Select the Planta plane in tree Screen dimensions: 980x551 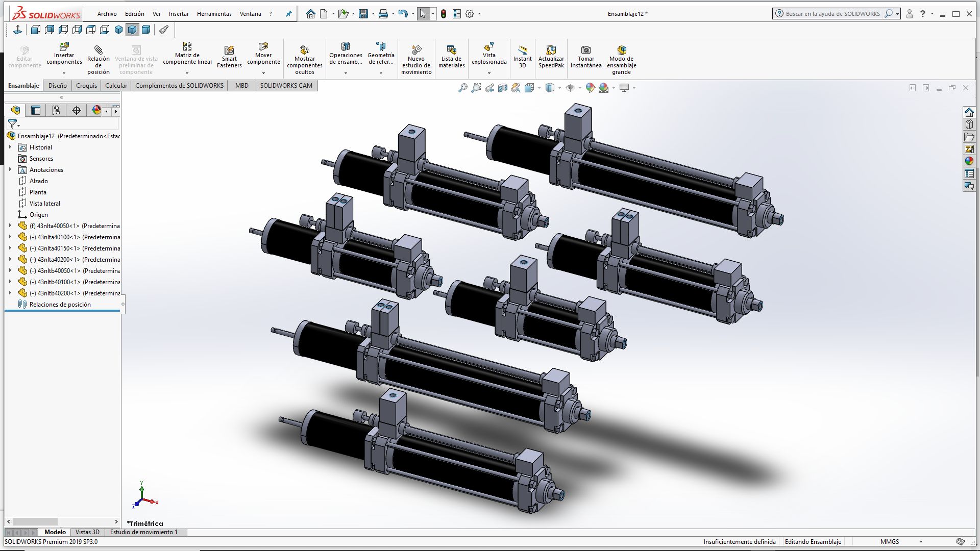[38, 192]
